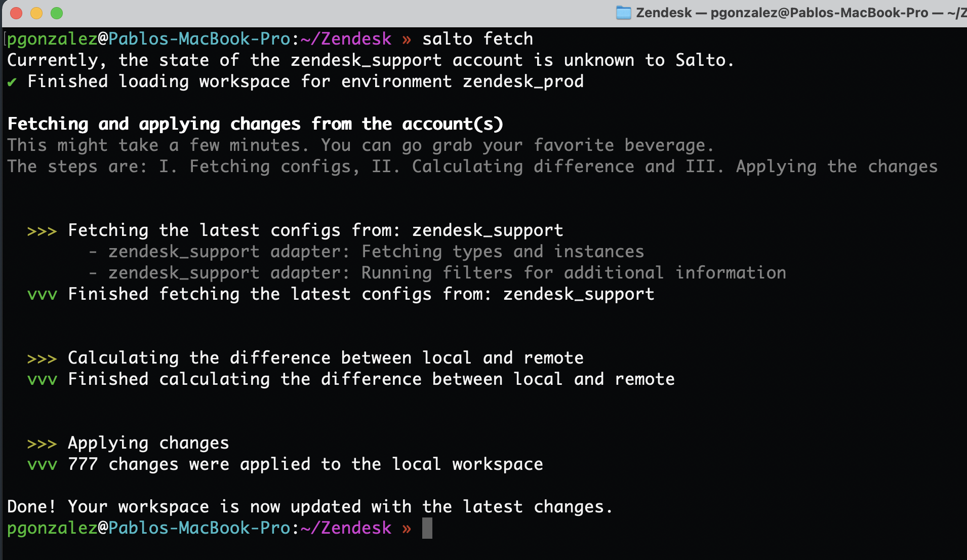Click the text "Applying changes"
The width and height of the screenshot is (967, 560).
pyautogui.click(x=148, y=443)
